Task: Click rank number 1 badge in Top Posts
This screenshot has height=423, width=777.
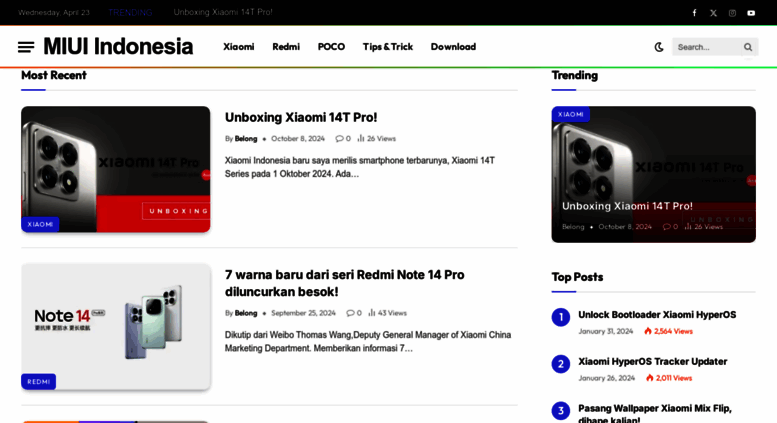Action: coord(561,317)
